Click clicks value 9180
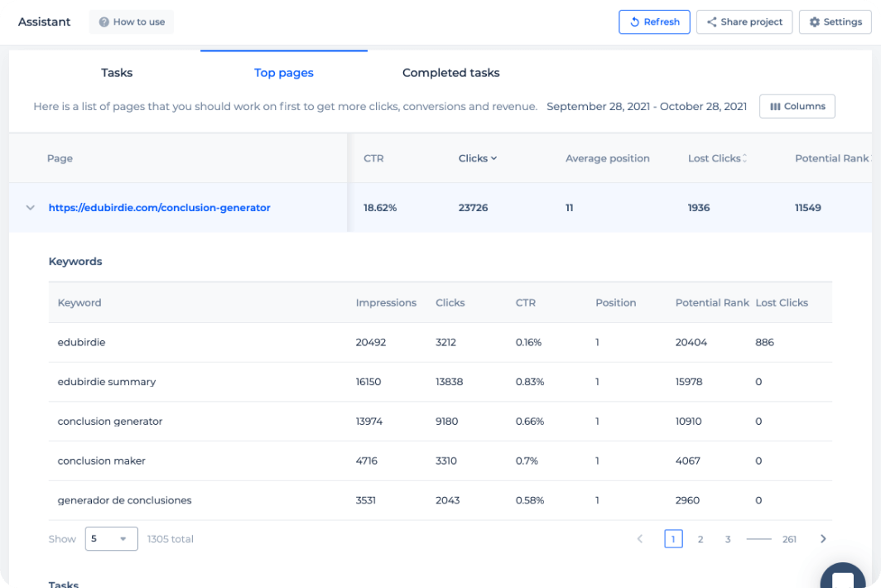881x588 pixels. (446, 421)
